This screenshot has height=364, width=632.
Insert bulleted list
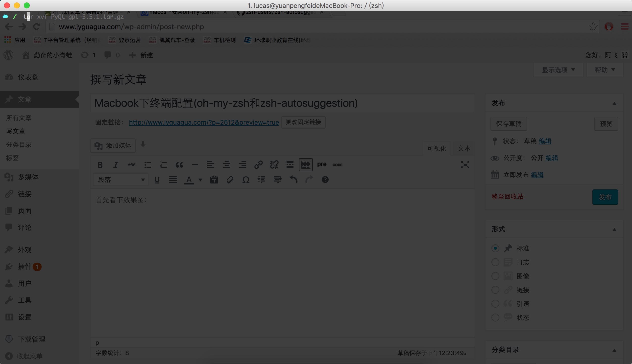click(147, 165)
